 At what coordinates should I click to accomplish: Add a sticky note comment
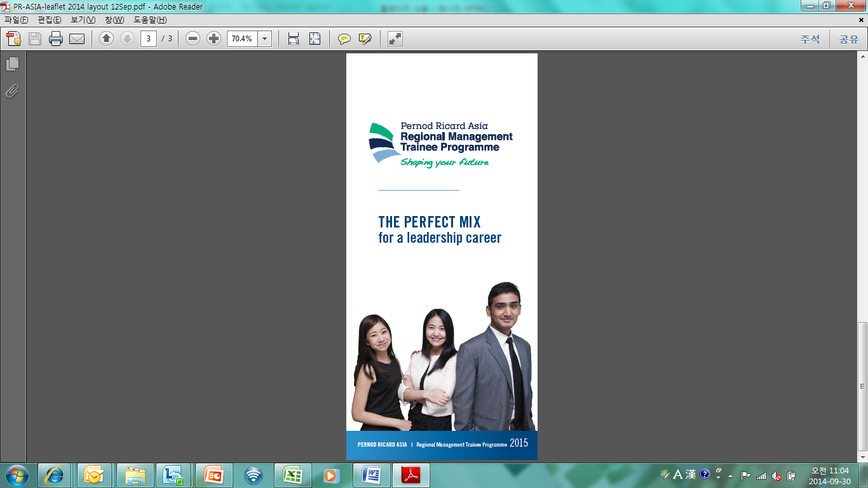click(x=344, y=39)
